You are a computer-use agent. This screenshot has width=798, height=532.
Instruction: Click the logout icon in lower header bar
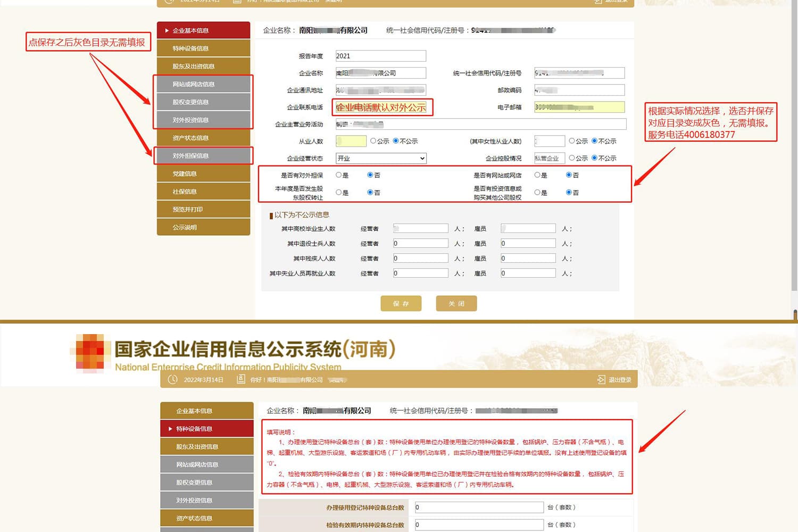601,379
